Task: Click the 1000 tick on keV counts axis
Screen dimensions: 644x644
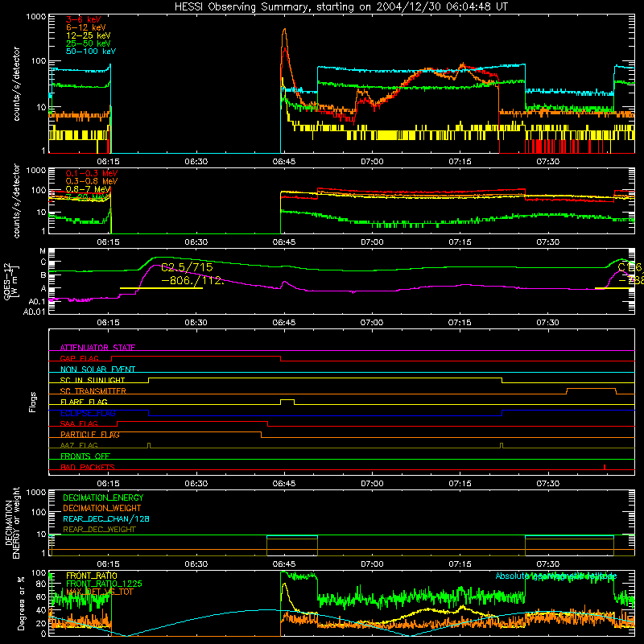Action: (35, 17)
